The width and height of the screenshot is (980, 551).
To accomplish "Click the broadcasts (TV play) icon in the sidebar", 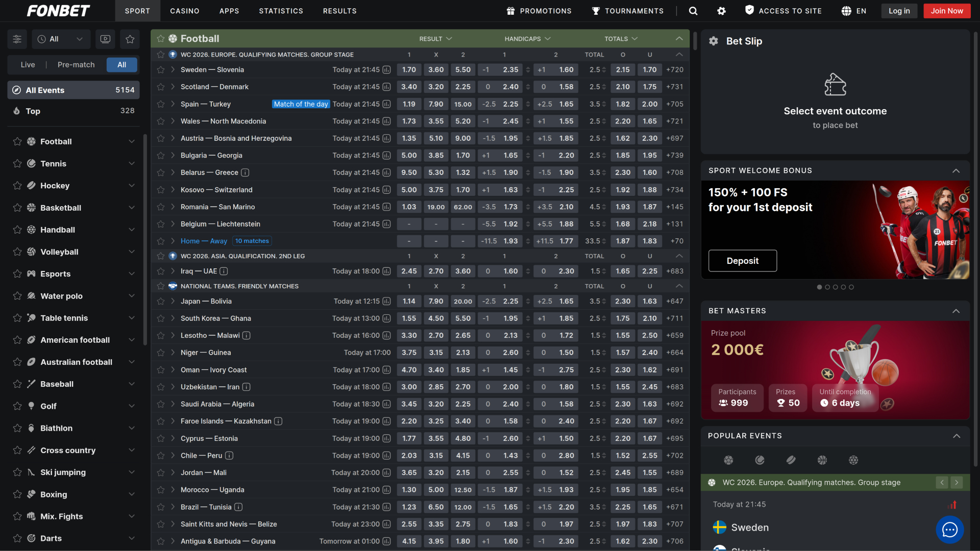I will tap(105, 39).
